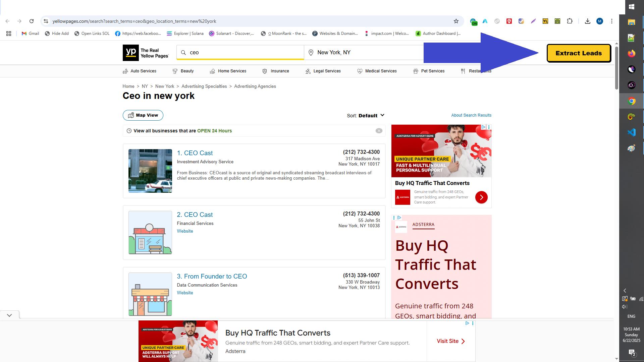Open the Extensions puzzle icon in Chrome toolbar
Screen dimensions: 644x362
[x=570, y=21]
